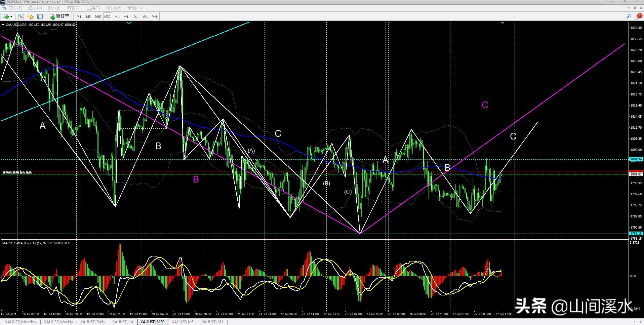Open the 工具(T) menu
Image resolution: width=644 pixels, height=325 pixels.
click(x=93, y=8)
